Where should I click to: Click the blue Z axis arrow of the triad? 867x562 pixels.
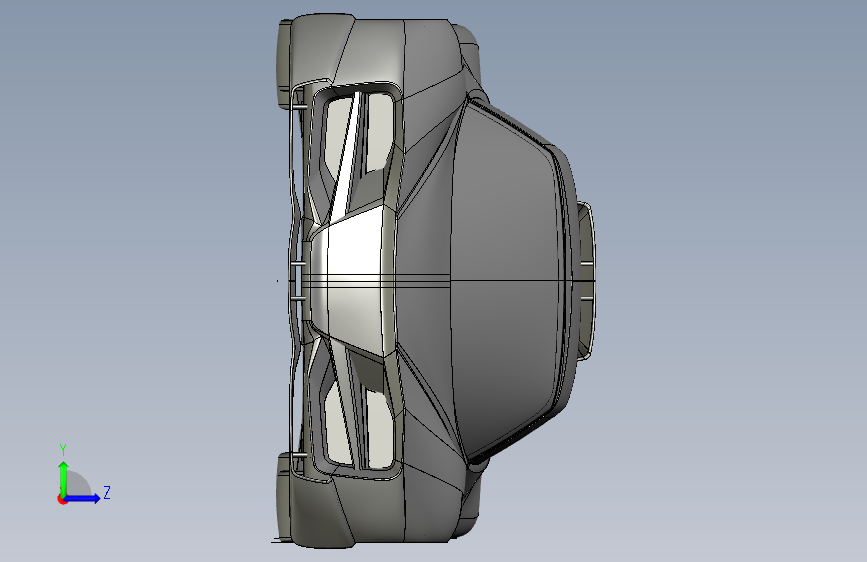[x=82, y=498]
